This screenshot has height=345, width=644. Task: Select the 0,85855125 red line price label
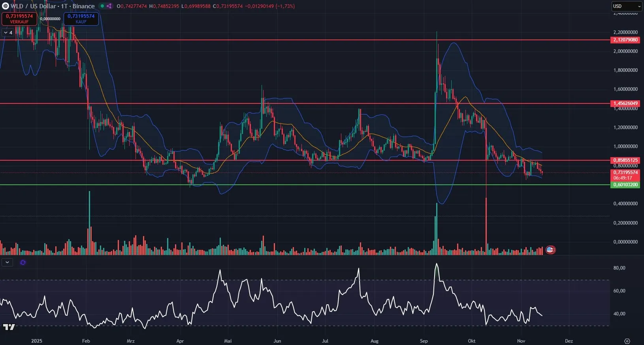point(625,160)
